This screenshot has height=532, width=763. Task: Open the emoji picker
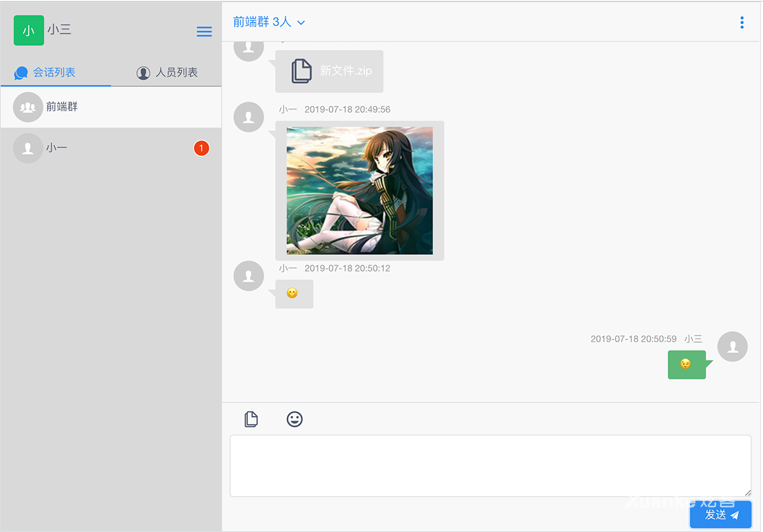(294, 419)
